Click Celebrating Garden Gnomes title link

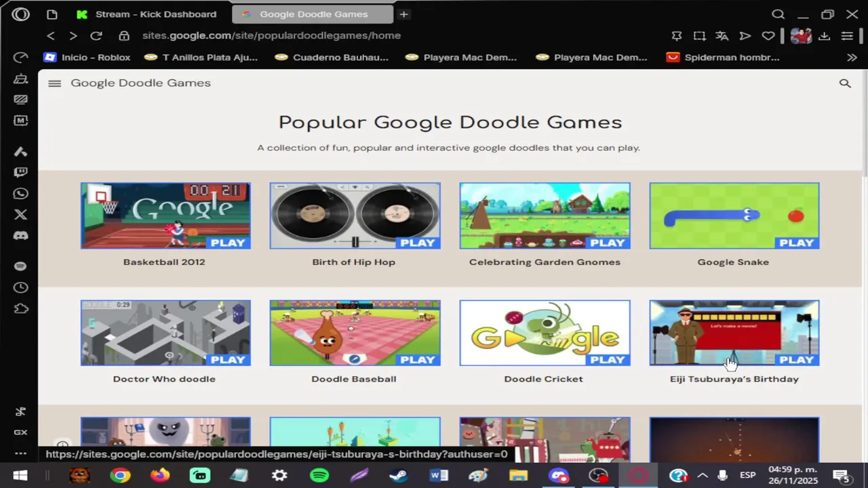tap(545, 262)
